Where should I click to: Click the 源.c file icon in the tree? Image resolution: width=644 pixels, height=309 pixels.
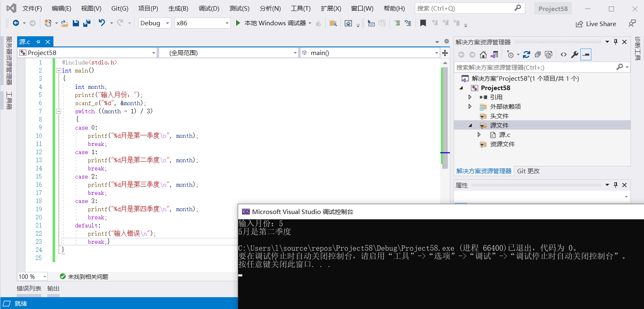coord(493,135)
